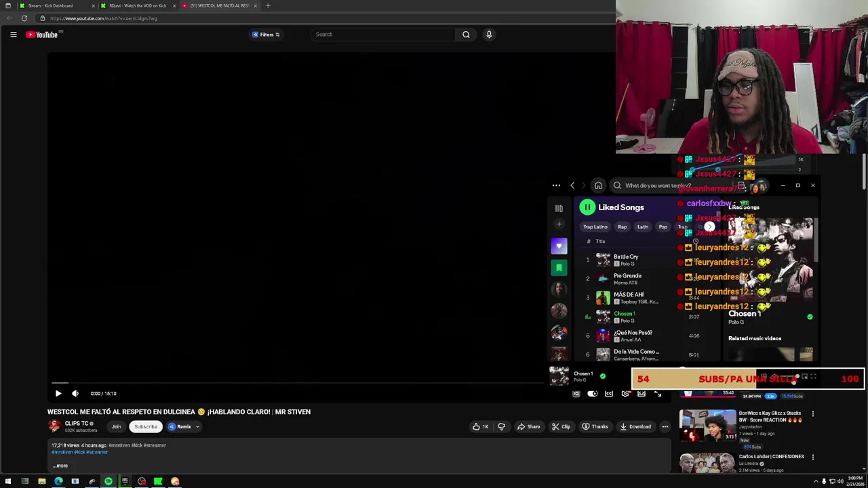Expand description with ...more

pyautogui.click(x=60, y=466)
